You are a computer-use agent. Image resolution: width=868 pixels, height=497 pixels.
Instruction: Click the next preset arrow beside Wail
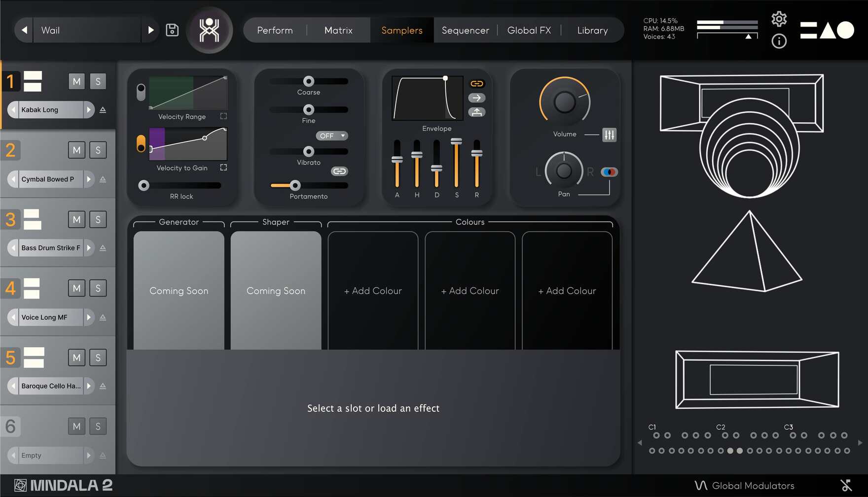[151, 30]
